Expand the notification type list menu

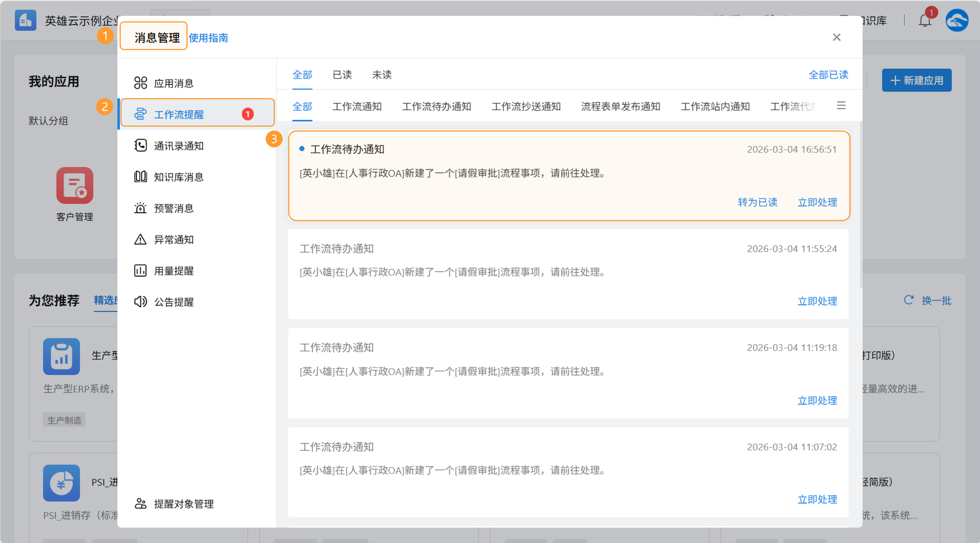[841, 105]
